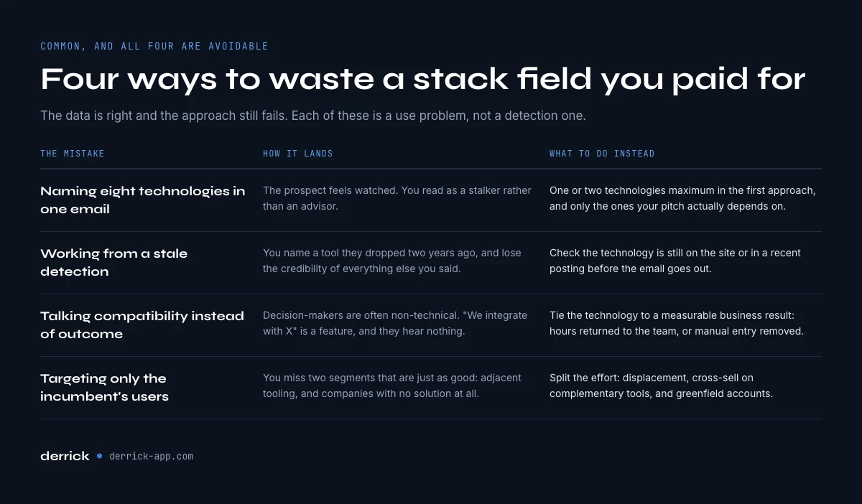Click the 'COMMON, AND ALL FOUR ARE AVOIDABLE' eyebrow label
This screenshot has height=504, width=862.
point(154,46)
